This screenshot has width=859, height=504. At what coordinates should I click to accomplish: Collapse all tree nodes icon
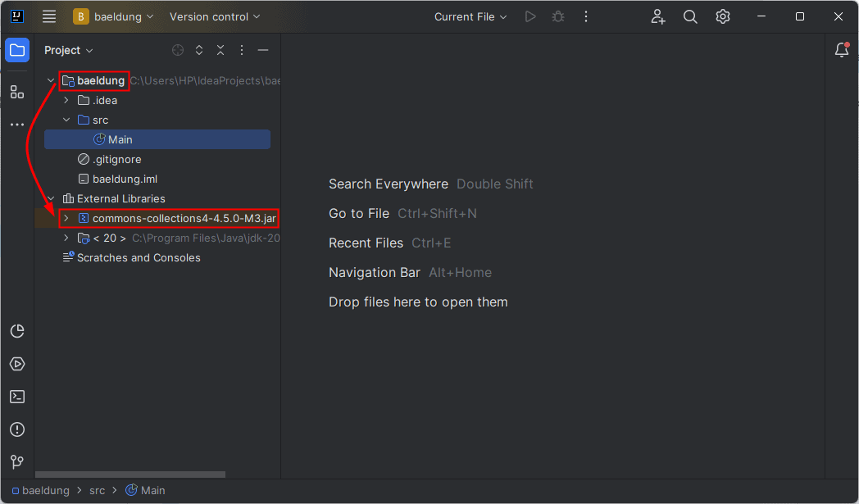coord(220,51)
